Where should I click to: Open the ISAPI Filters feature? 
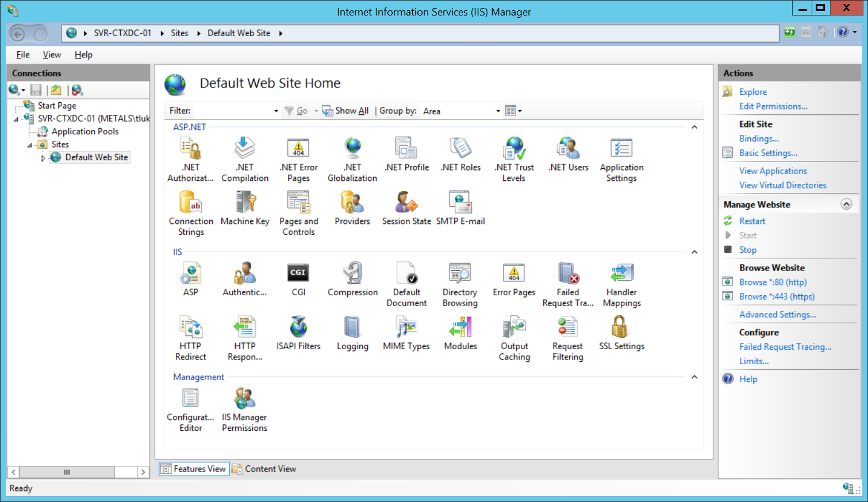click(x=298, y=333)
